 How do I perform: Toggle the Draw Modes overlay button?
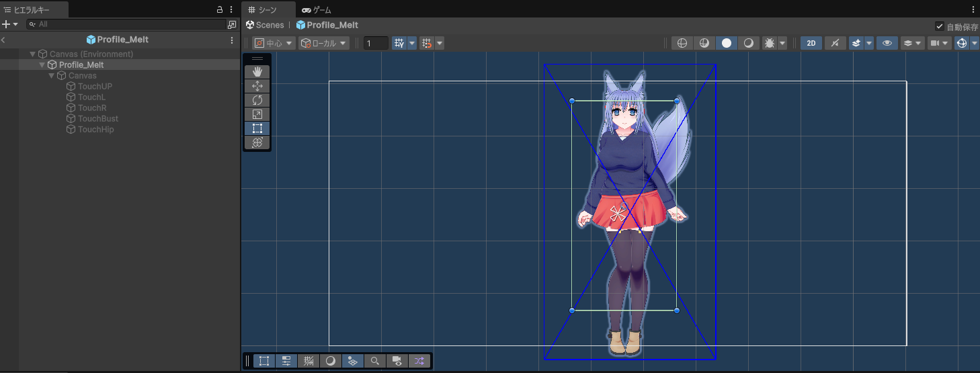331,361
